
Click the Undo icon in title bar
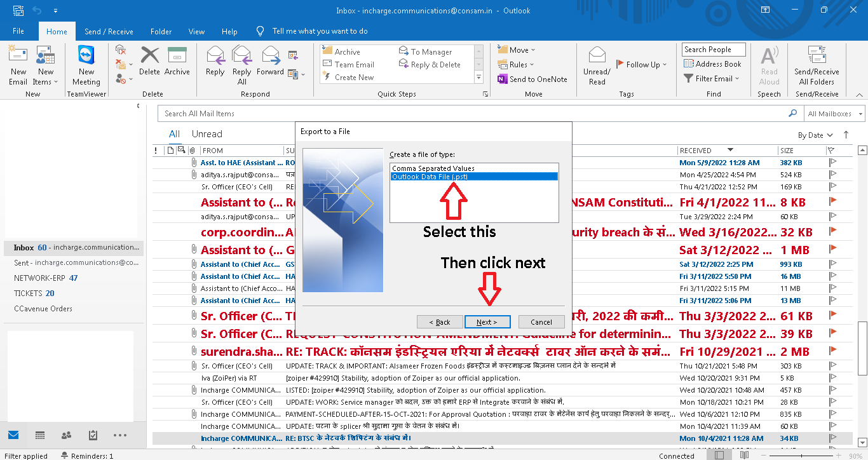[x=37, y=11]
